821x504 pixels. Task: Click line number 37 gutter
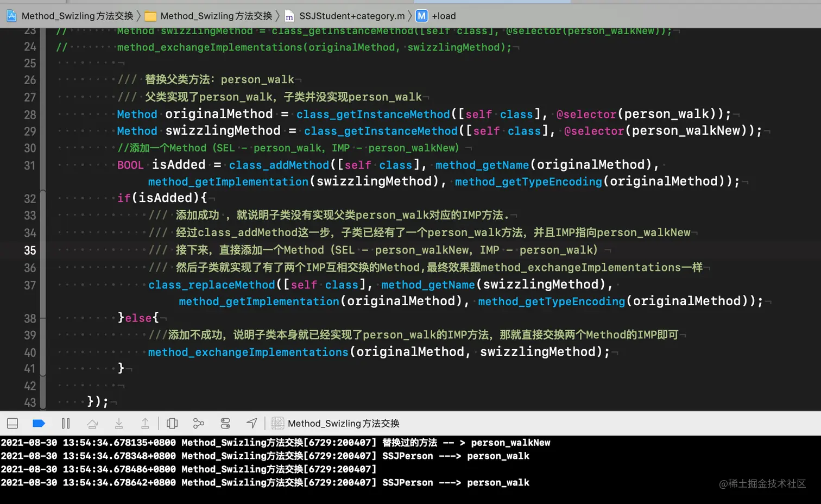(x=30, y=285)
